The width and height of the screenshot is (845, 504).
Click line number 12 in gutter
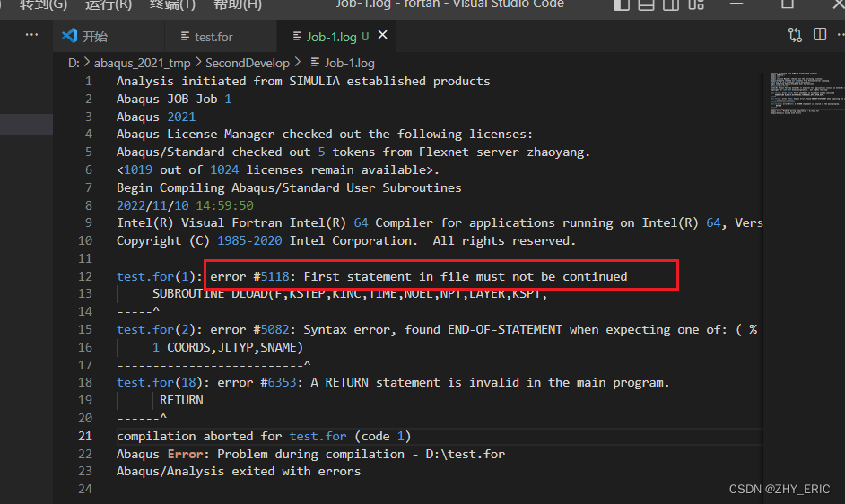tap(85, 276)
